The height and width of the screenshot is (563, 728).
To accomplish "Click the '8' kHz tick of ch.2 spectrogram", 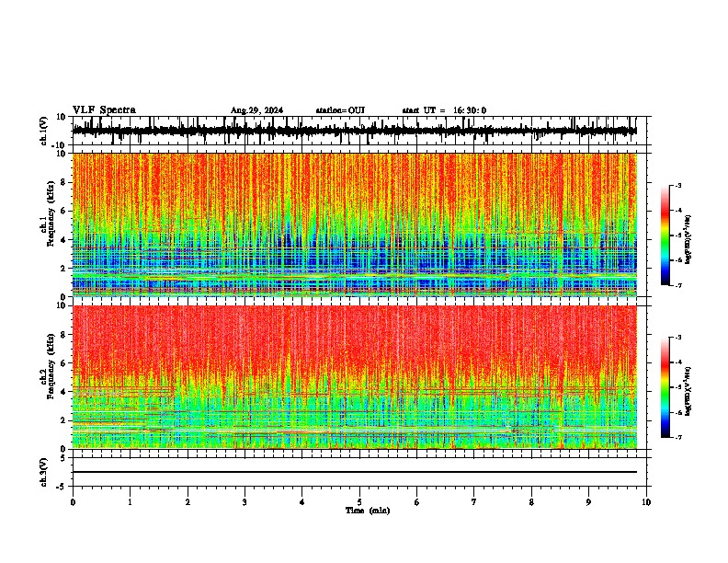I will point(63,335).
